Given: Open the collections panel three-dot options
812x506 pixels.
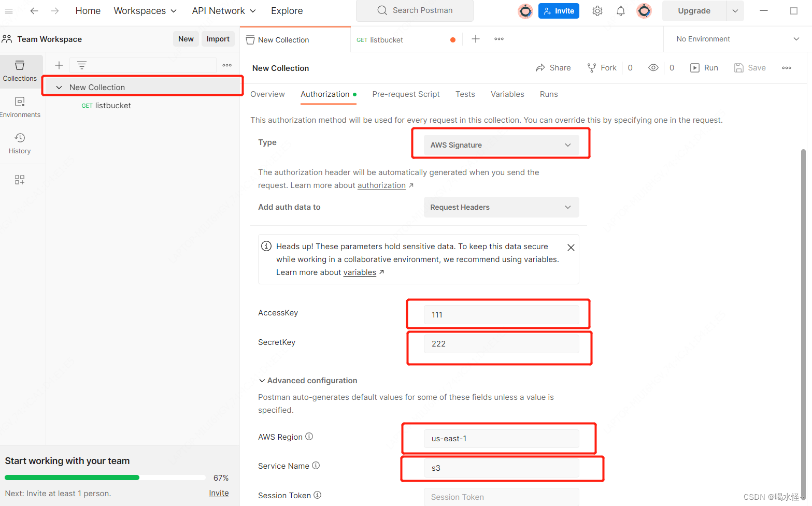Looking at the screenshot, I should click(x=227, y=65).
